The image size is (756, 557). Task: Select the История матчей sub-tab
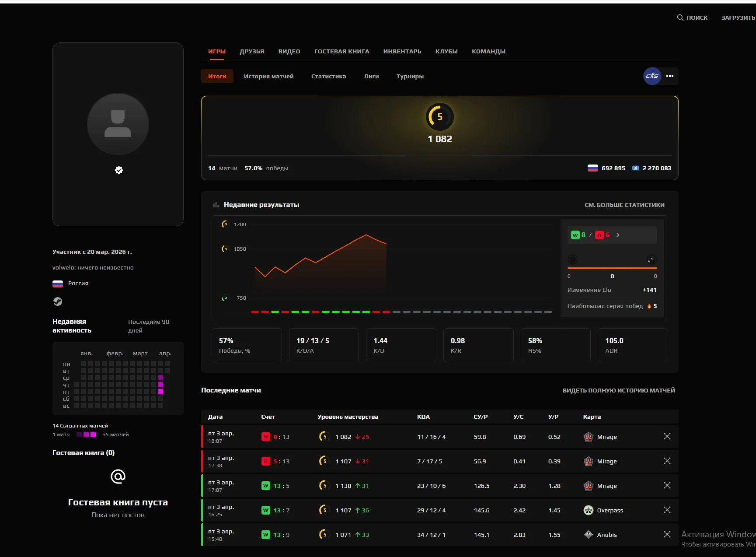[x=268, y=76]
